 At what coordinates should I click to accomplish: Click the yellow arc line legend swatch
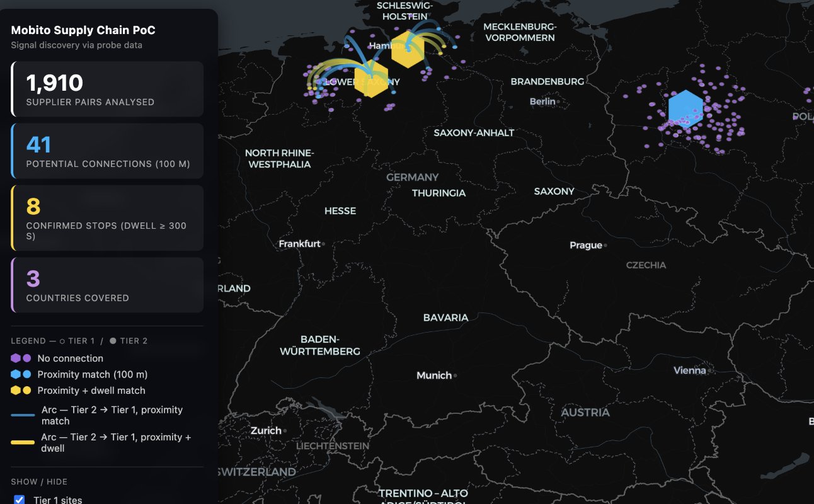click(x=23, y=442)
